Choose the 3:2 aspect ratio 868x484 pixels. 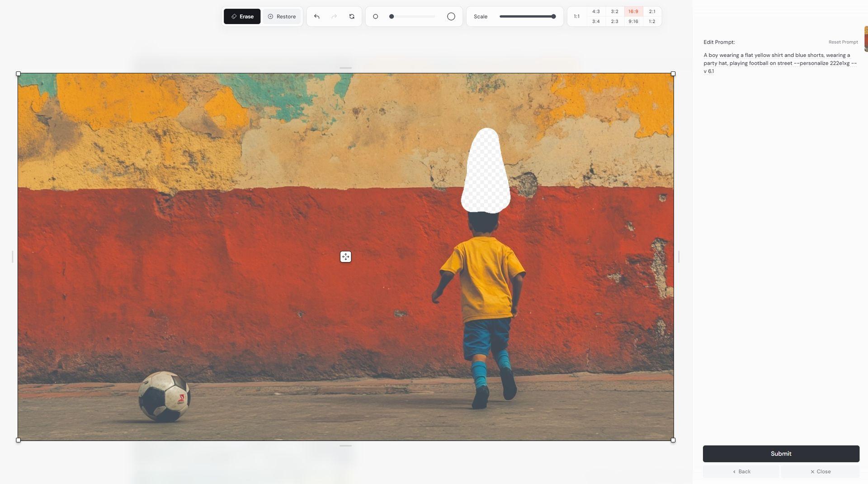click(614, 12)
